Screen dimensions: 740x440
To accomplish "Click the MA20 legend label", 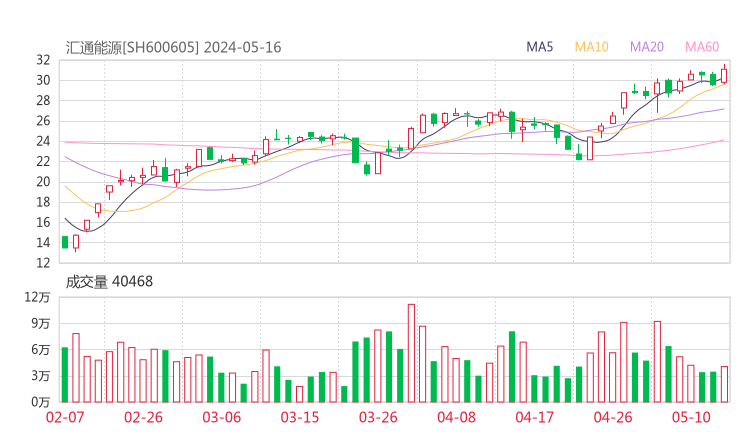I will [x=647, y=47].
